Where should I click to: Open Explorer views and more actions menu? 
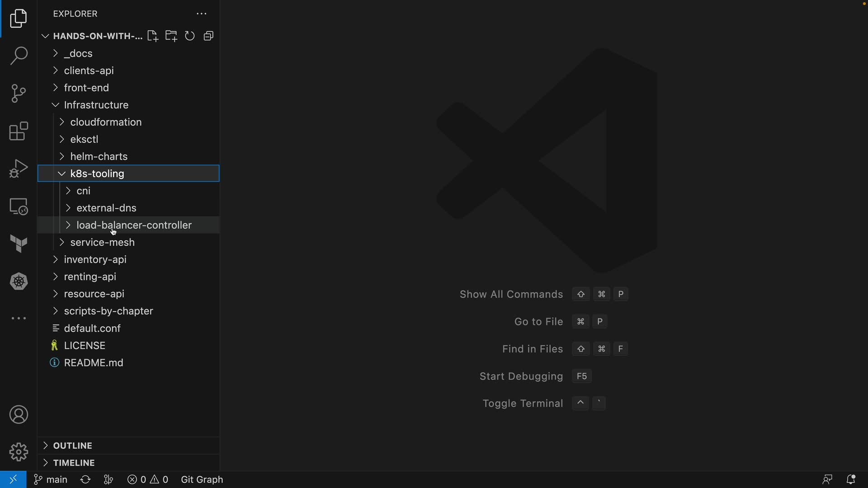point(202,14)
